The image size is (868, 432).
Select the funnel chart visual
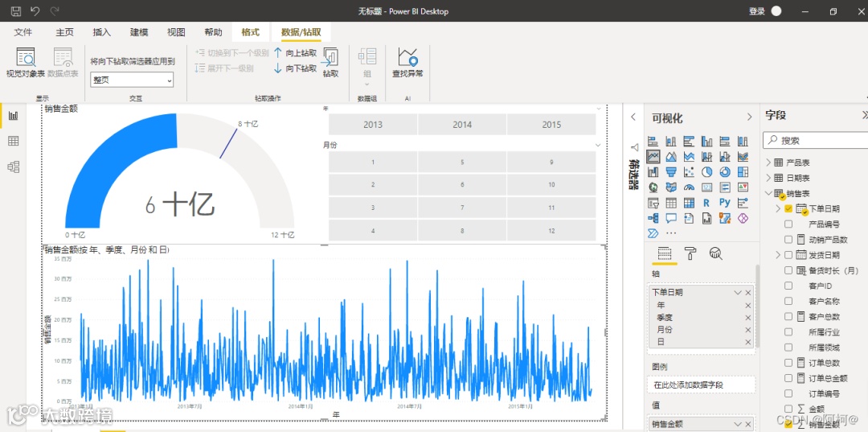(x=671, y=171)
